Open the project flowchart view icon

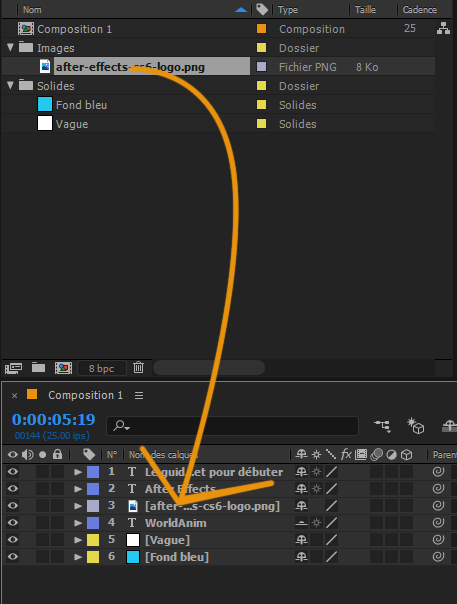click(x=443, y=28)
